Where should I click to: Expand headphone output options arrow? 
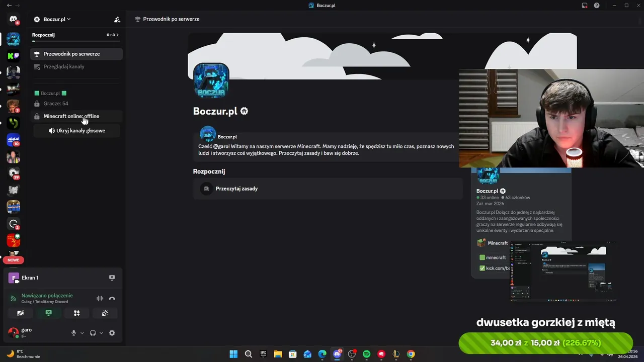click(x=101, y=333)
